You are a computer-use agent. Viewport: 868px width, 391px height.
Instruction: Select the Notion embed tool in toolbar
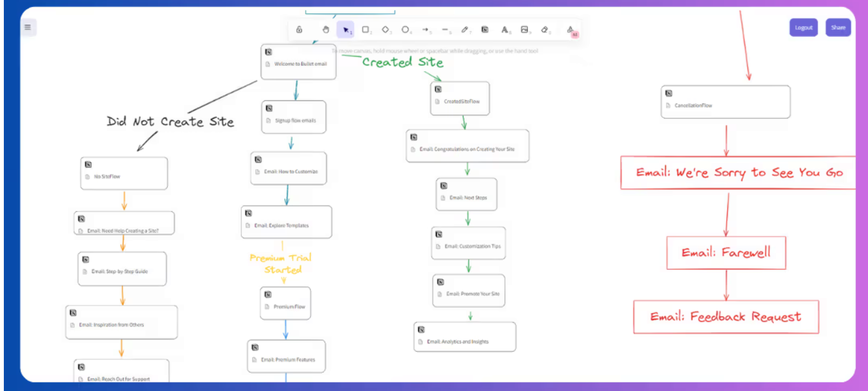pos(485,30)
